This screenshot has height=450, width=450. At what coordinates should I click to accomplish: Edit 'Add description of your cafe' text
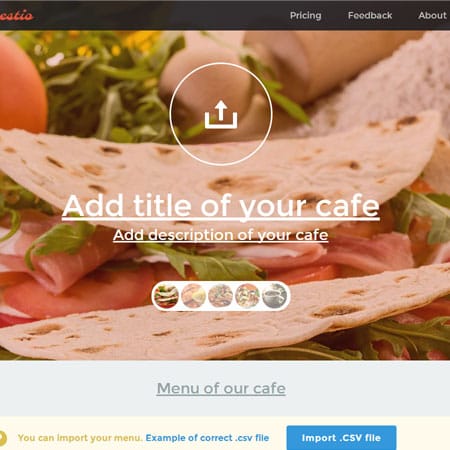pos(221,235)
